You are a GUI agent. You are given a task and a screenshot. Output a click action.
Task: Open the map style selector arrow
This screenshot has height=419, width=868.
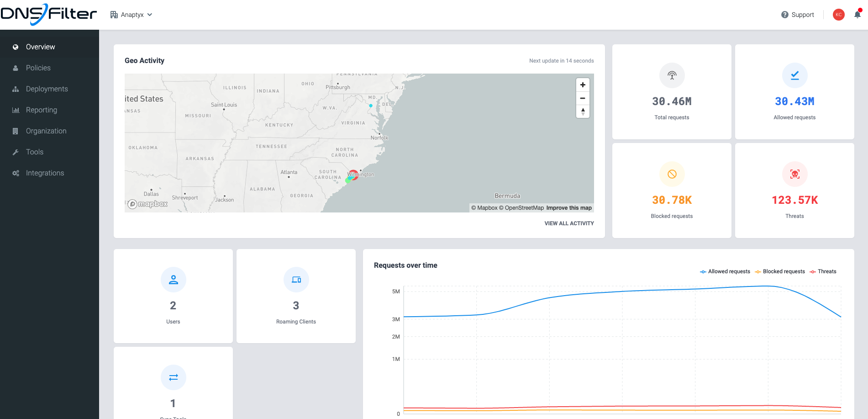(x=583, y=111)
